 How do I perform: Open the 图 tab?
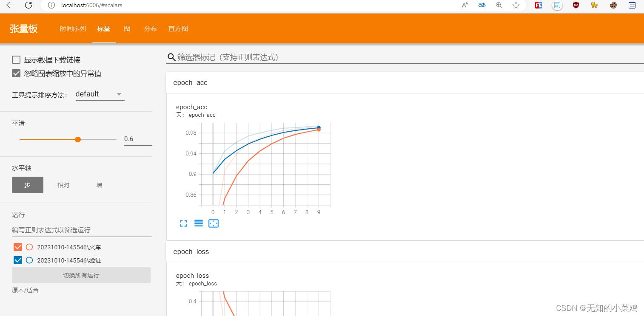pos(127,28)
